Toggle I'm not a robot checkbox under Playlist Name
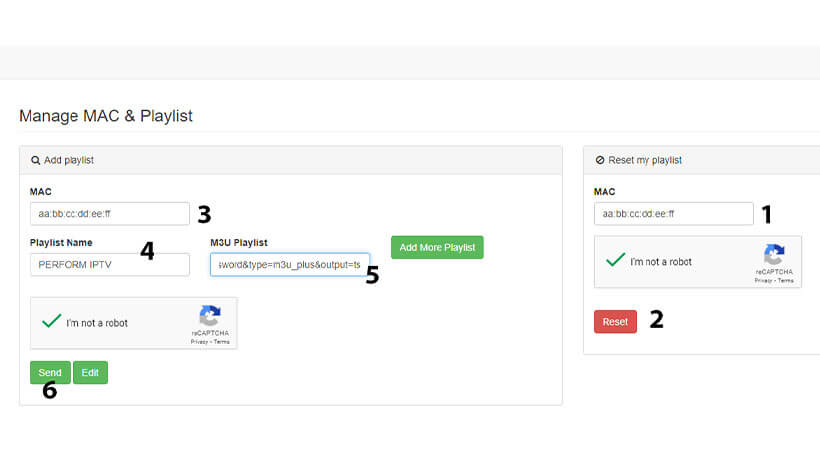Image resolution: width=820 pixels, height=461 pixels. point(52,321)
